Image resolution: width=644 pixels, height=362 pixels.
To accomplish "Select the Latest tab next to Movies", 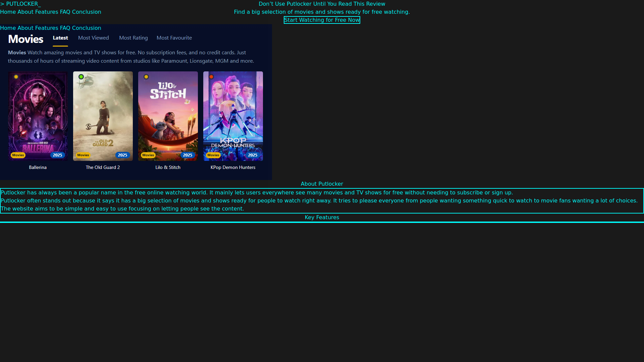I will 60,38.
